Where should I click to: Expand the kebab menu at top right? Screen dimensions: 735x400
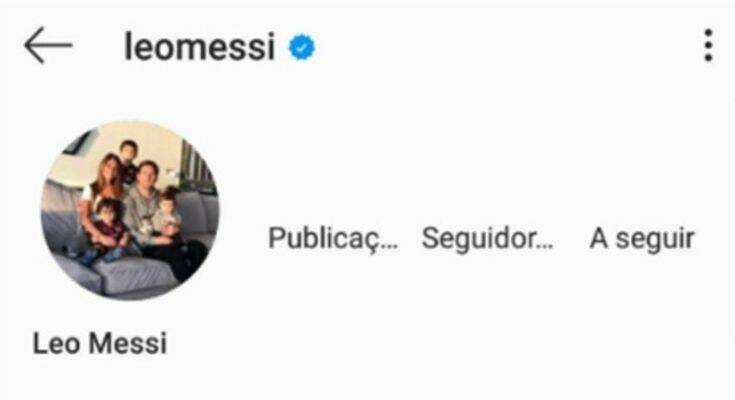[x=708, y=45]
